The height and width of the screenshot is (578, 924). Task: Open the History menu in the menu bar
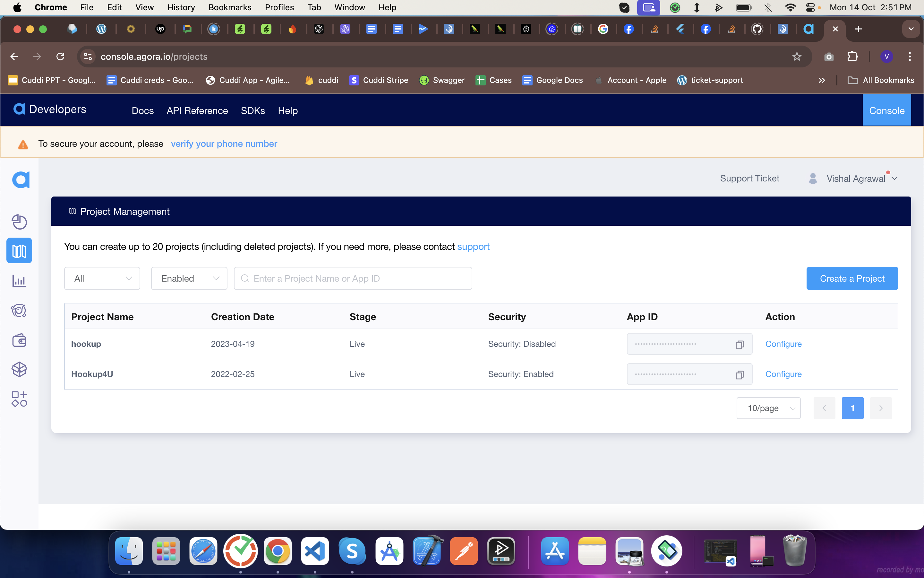coord(181,7)
